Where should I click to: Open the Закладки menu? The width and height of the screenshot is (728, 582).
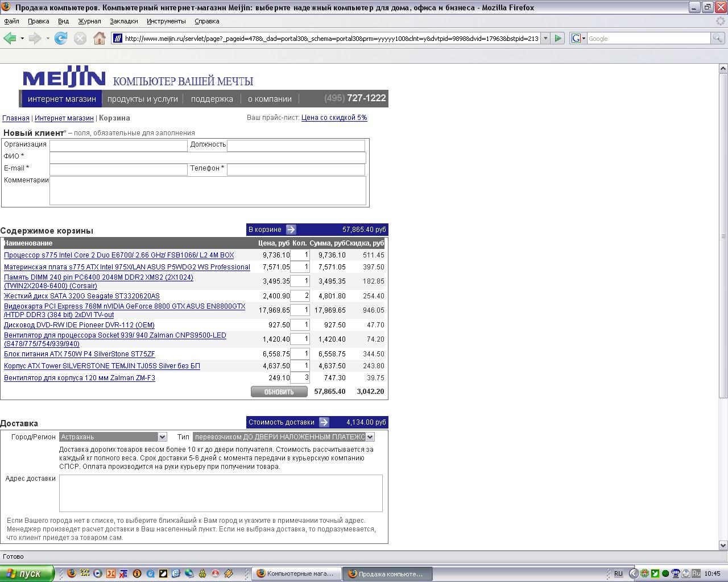tap(123, 21)
